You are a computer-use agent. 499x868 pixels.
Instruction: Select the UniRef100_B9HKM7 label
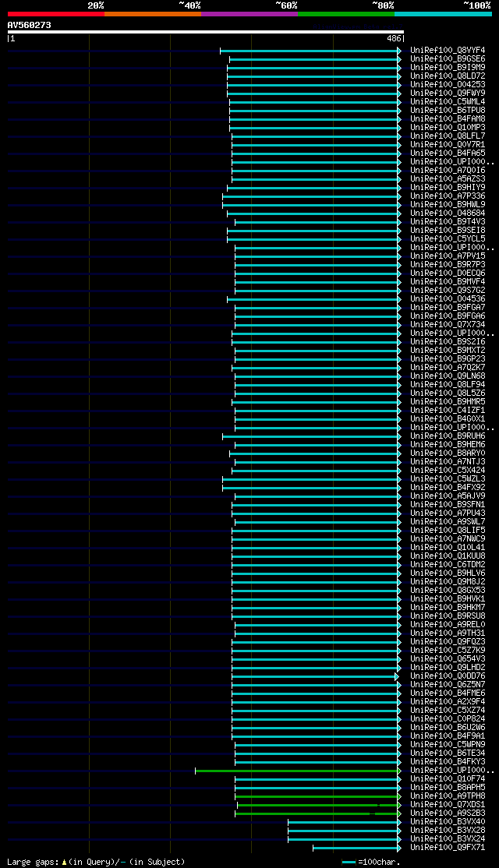coord(448,608)
